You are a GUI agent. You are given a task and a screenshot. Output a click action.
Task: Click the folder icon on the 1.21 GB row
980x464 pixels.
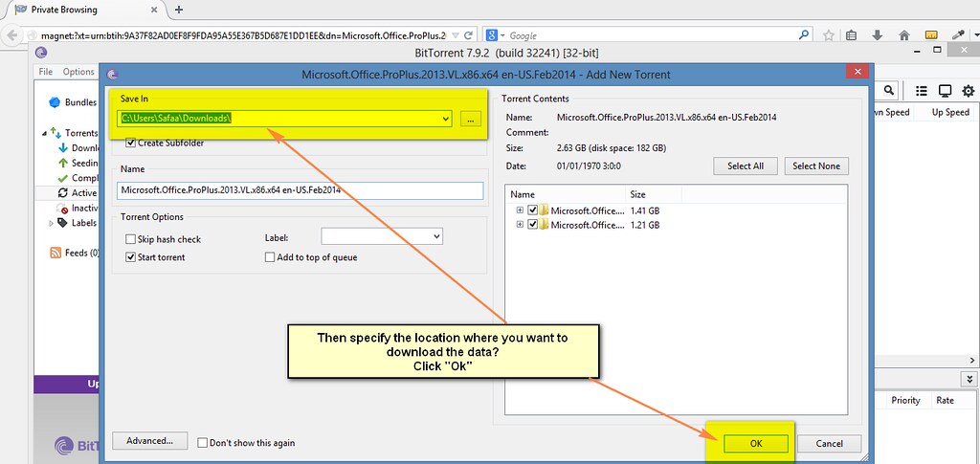pyautogui.click(x=544, y=225)
